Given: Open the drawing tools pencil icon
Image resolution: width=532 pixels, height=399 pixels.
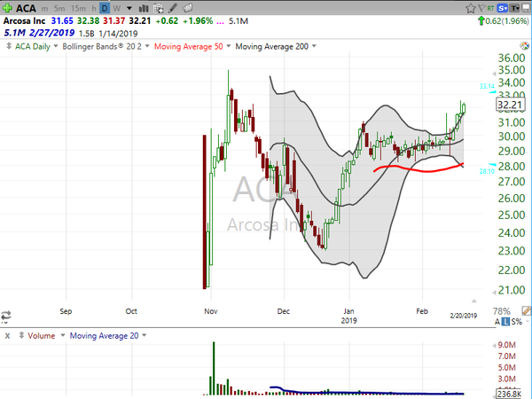Looking at the screenshot, I should [x=173, y=8].
